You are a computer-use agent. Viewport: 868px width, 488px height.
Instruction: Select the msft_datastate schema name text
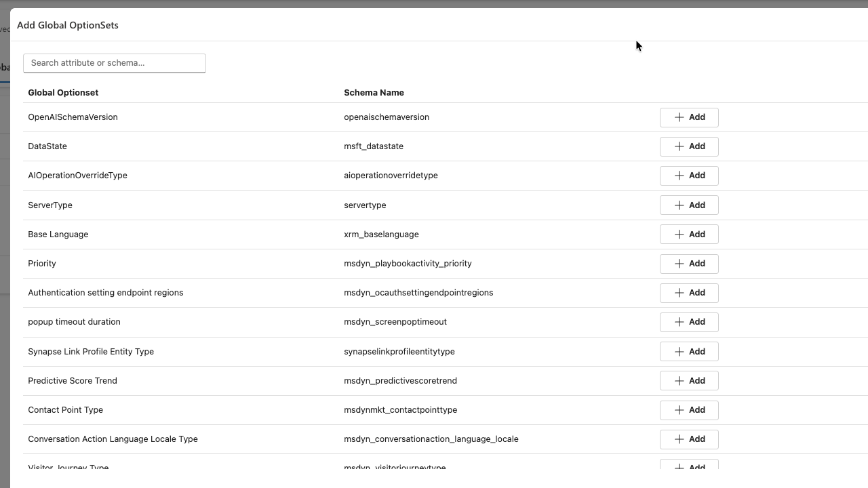373,146
